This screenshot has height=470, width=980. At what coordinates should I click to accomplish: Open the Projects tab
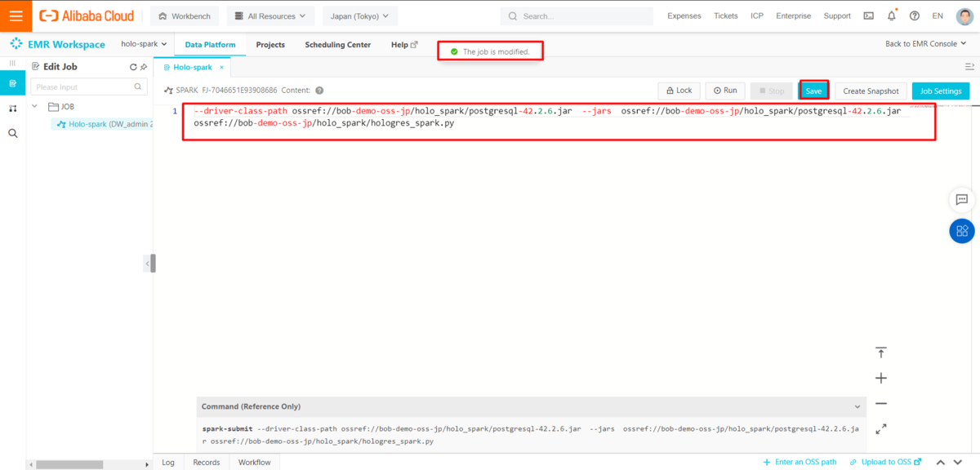click(x=270, y=45)
